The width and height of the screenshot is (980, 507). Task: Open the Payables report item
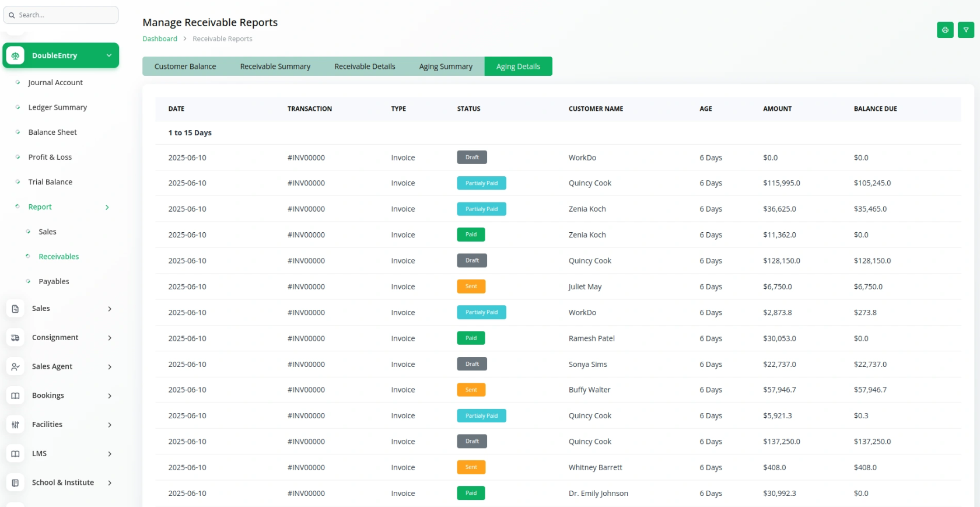click(x=54, y=282)
